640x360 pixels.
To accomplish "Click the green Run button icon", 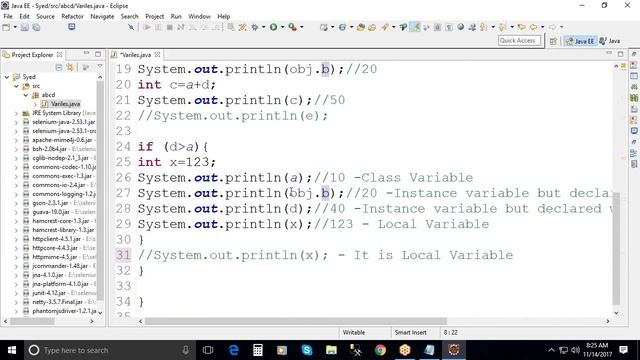I will (273, 27).
